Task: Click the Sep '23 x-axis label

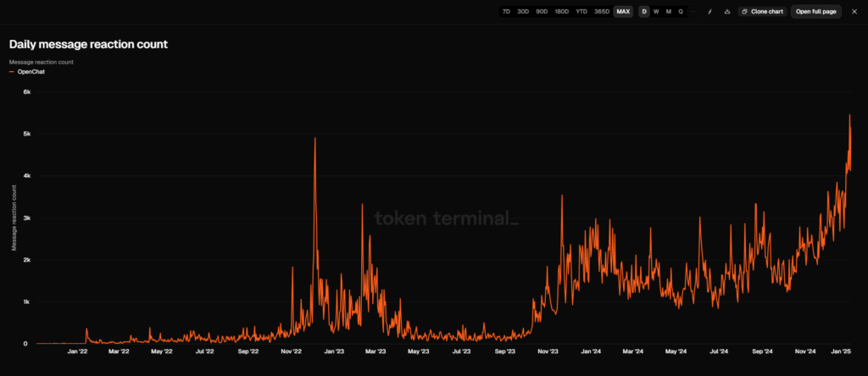Action: click(504, 351)
